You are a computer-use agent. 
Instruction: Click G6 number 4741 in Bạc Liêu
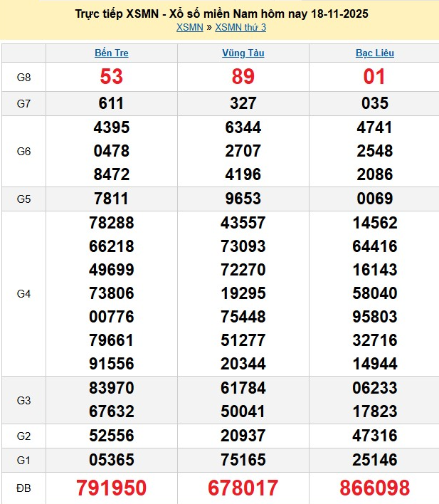(375, 127)
